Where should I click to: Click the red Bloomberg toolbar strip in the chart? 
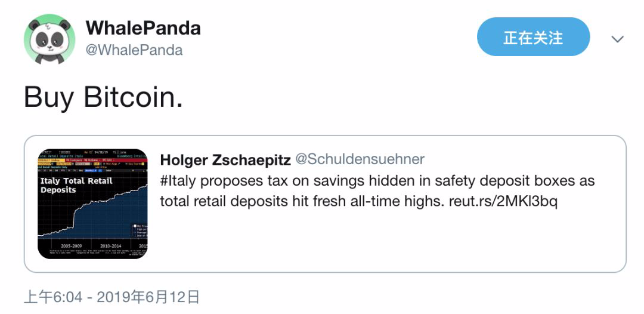92,160
